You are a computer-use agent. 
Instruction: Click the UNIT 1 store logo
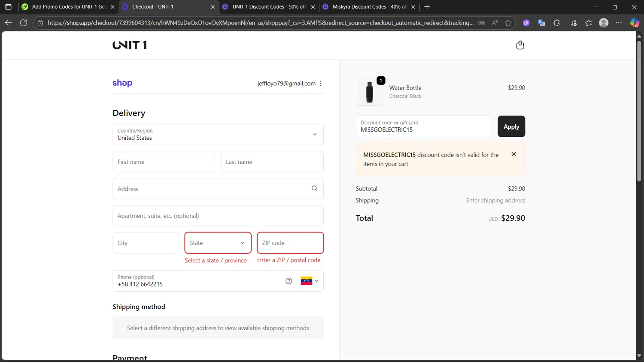(130, 45)
